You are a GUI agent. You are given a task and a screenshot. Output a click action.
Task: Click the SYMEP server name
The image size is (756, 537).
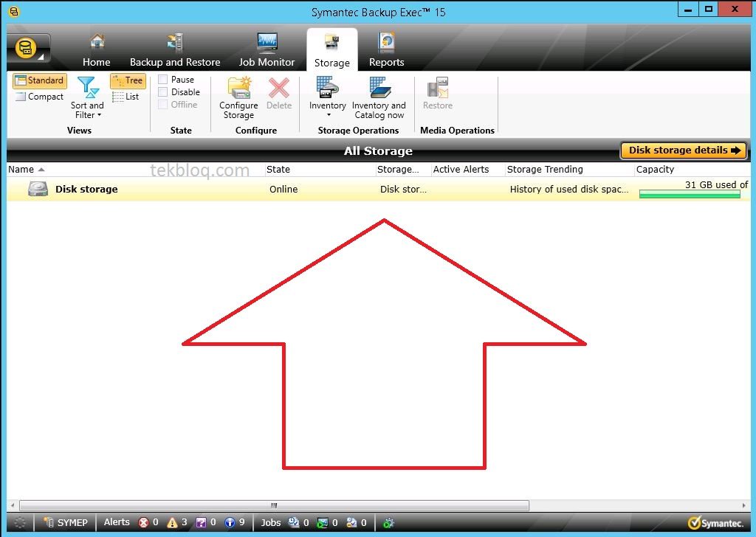[72, 522]
